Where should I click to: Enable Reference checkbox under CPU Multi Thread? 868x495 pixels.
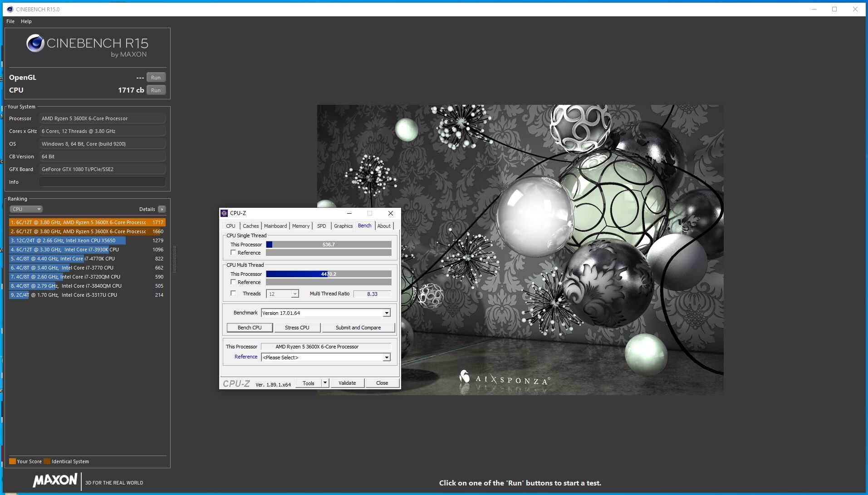tap(233, 282)
